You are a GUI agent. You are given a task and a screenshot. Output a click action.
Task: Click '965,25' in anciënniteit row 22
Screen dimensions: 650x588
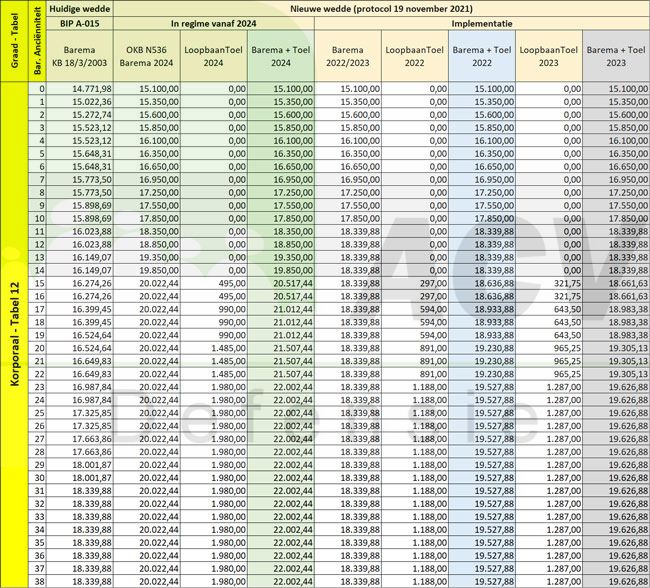tap(567, 374)
